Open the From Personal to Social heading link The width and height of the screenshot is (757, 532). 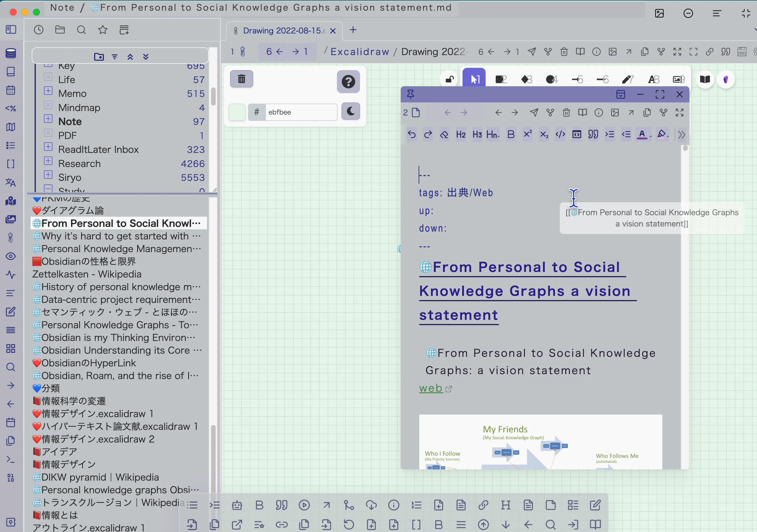[x=527, y=291]
